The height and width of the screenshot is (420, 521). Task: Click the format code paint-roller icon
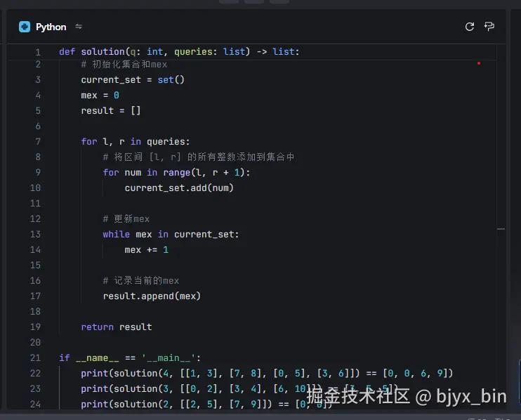(x=489, y=27)
